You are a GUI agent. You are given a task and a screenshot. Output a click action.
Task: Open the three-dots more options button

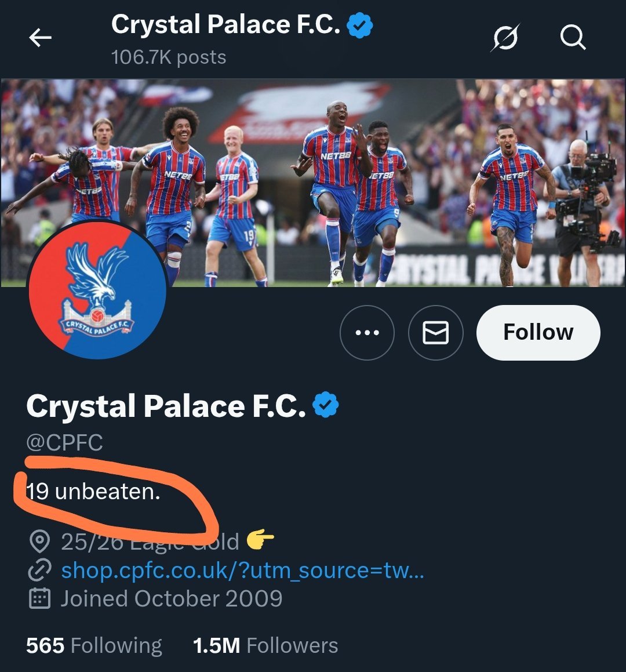367,333
